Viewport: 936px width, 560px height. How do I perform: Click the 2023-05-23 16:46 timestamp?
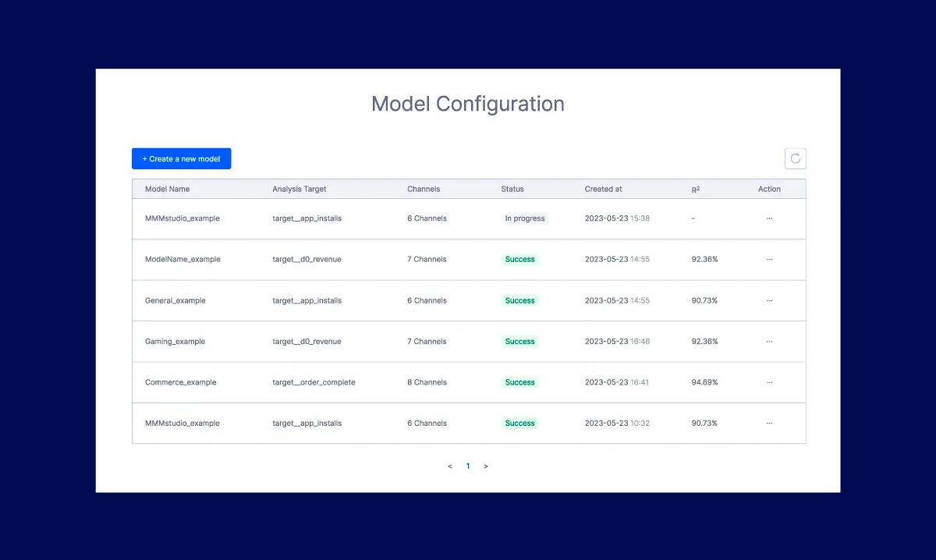(617, 342)
